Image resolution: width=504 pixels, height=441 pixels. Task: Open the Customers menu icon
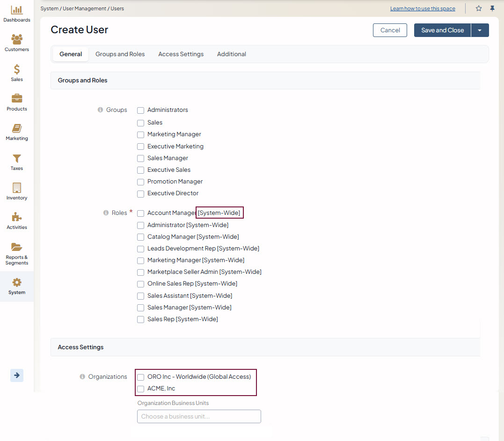tap(17, 40)
